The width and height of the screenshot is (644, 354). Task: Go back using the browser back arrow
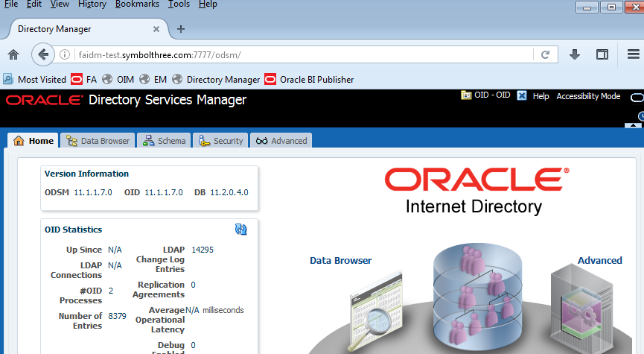click(x=43, y=54)
